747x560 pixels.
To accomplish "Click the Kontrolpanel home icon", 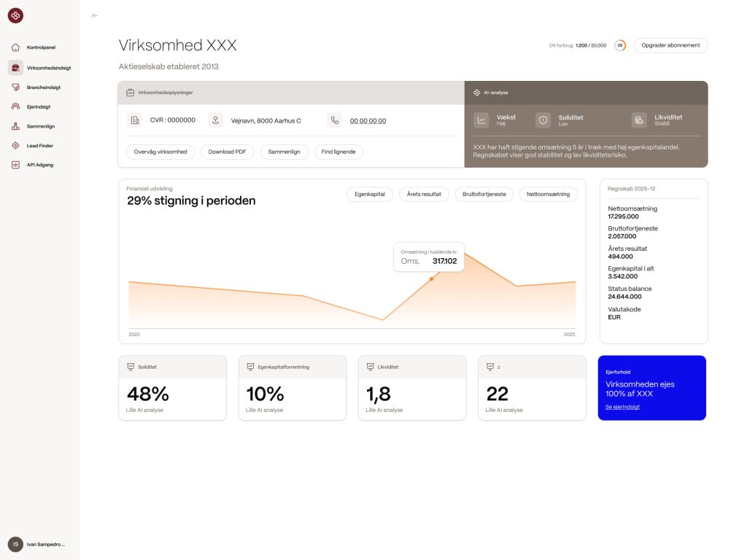I will coord(15,47).
